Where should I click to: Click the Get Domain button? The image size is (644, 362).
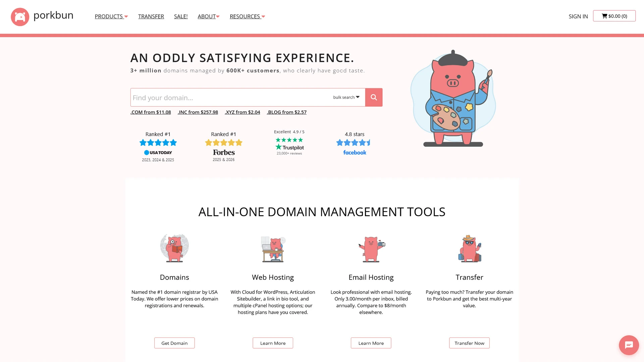click(174, 343)
